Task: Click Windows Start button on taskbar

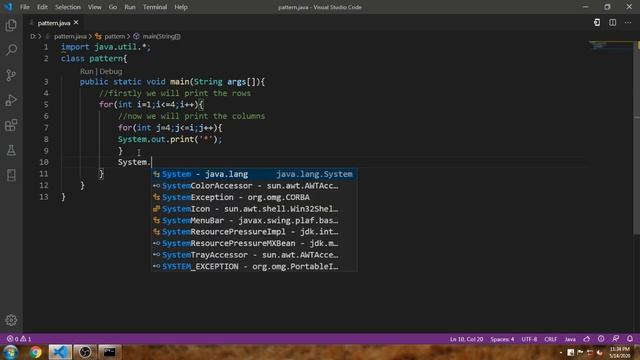Action: pos(11,352)
